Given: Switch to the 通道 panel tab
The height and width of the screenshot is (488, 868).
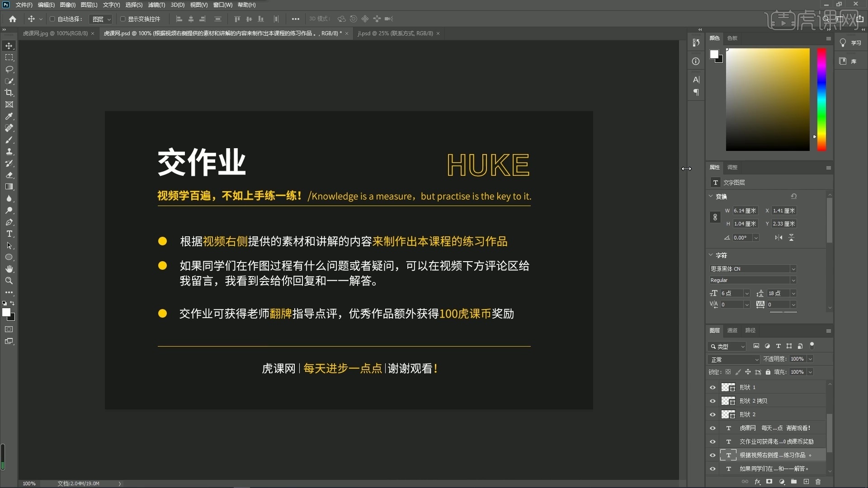Looking at the screenshot, I should click(x=732, y=330).
